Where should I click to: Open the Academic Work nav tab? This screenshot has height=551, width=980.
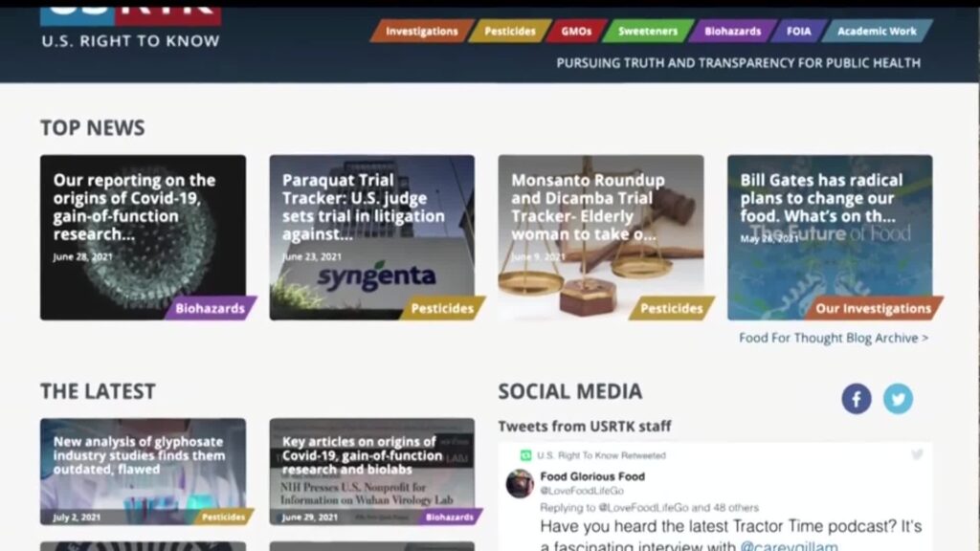tap(877, 32)
